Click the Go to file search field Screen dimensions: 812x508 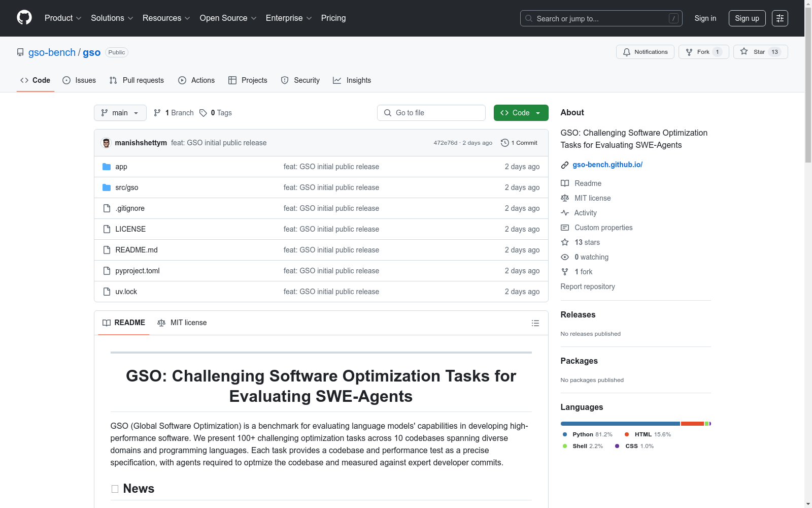point(431,113)
